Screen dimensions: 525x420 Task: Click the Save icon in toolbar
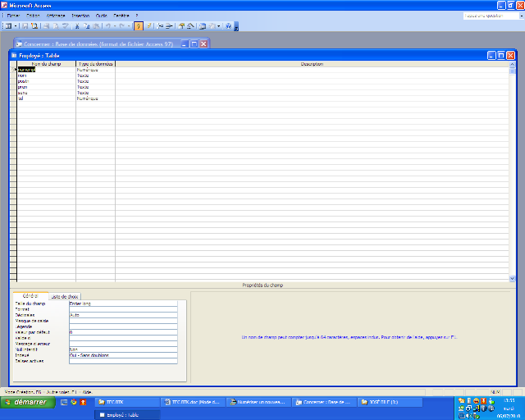click(24, 26)
